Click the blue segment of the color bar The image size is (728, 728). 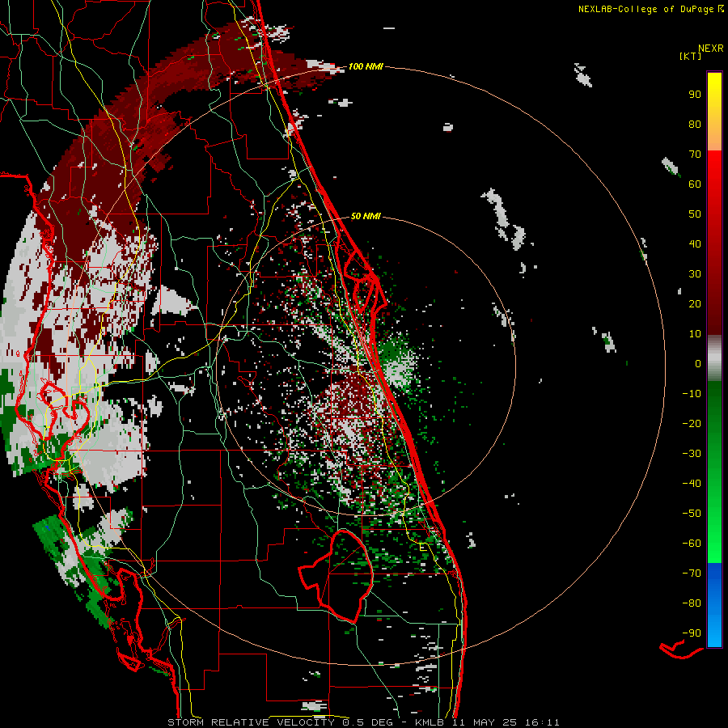pos(714,605)
